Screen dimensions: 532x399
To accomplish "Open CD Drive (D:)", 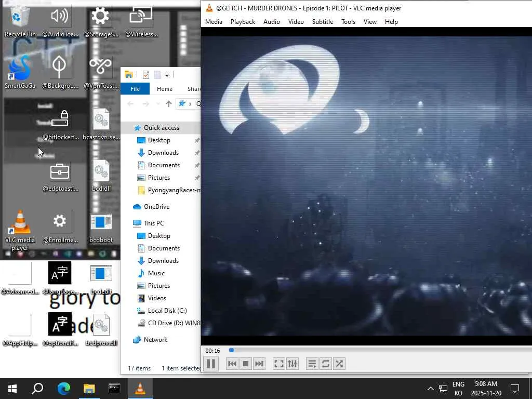I will [174, 323].
